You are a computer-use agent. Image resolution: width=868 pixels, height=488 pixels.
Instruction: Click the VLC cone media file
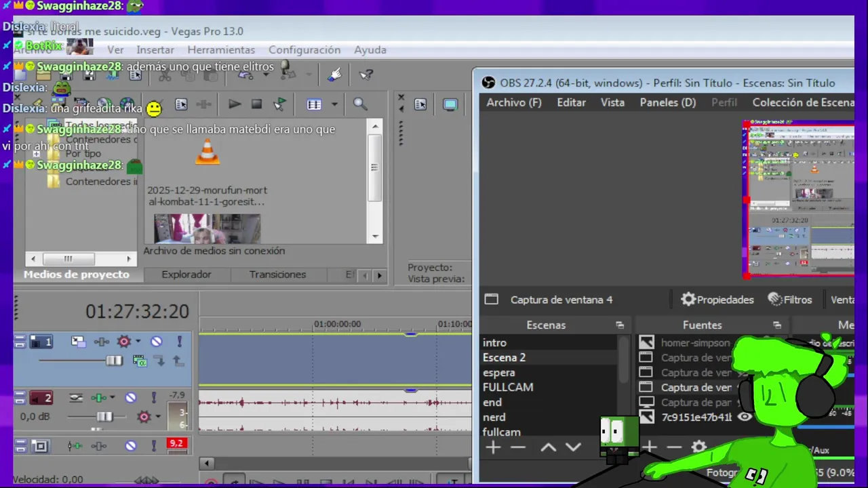pyautogui.click(x=208, y=152)
